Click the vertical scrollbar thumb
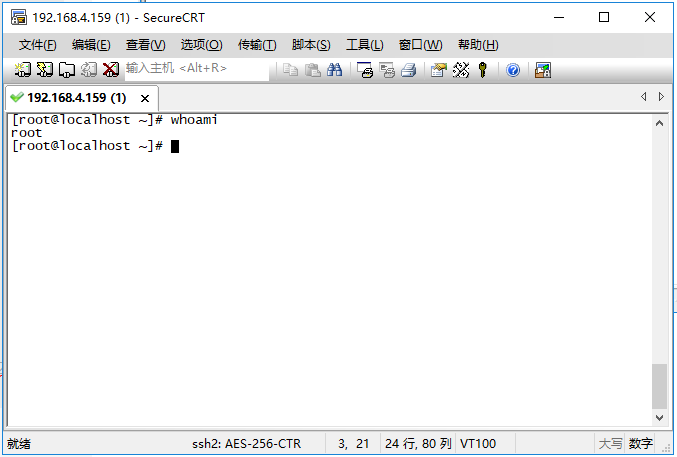Screen dimensions: 677x457 tap(659, 386)
